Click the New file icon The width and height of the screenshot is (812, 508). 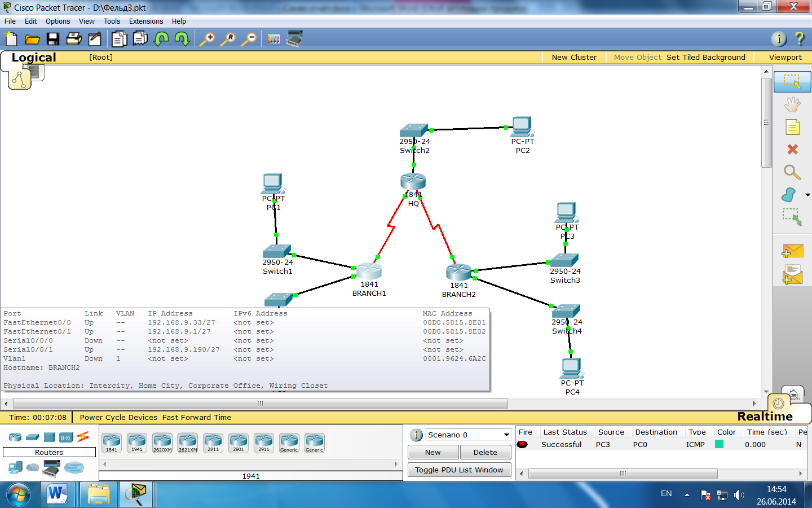pos(11,39)
